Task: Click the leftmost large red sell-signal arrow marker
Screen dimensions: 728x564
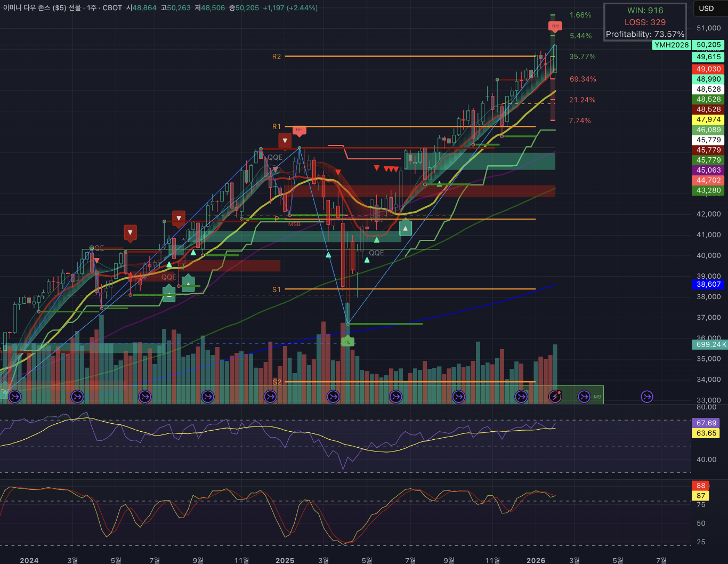Action: pos(130,232)
